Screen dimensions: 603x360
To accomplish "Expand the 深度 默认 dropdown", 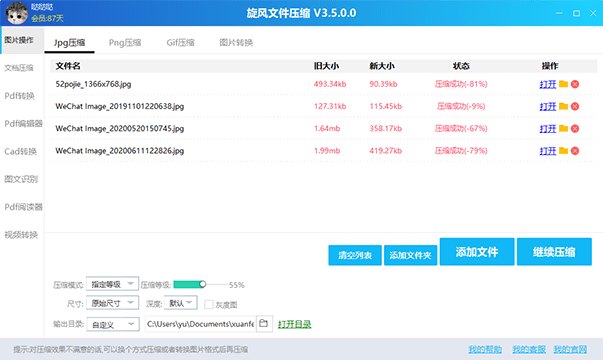I will [x=181, y=303].
